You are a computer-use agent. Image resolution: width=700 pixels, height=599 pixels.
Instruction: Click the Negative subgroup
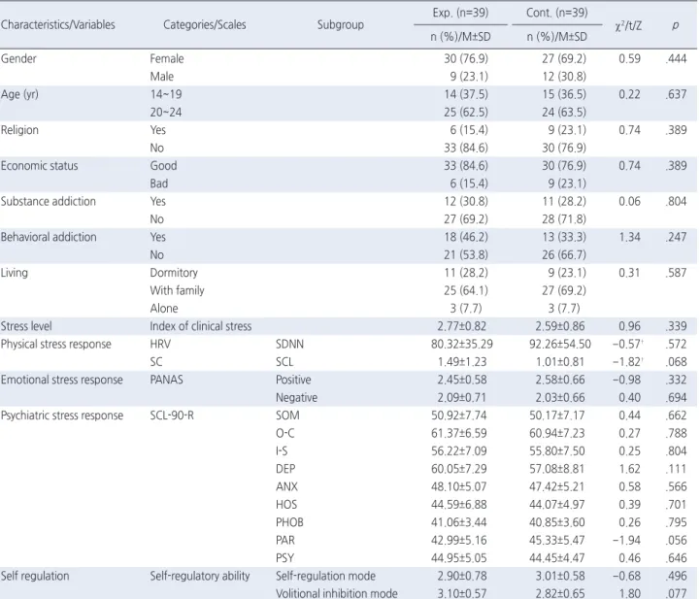[296, 398]
